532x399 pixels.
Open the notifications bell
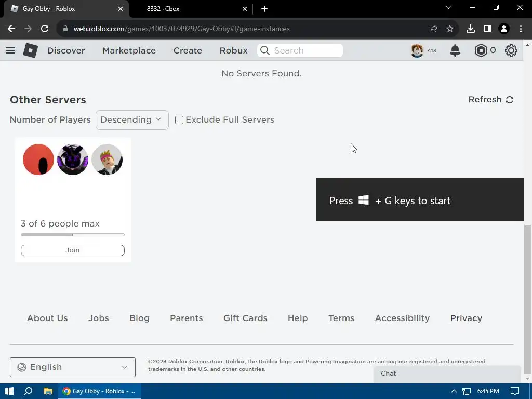(x=455, y=50)
